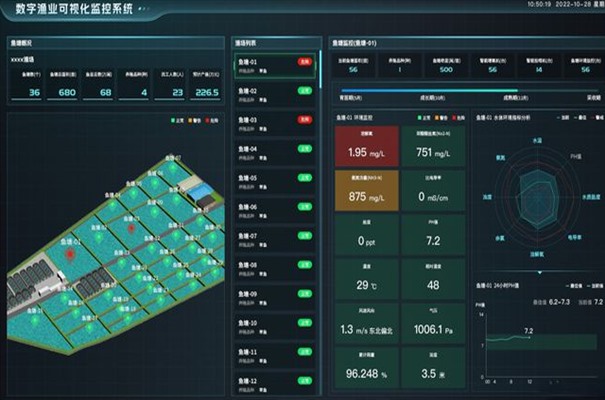
Task: Click red status badge on 鱼塘-01 list row
Action: tap(305, 62)
